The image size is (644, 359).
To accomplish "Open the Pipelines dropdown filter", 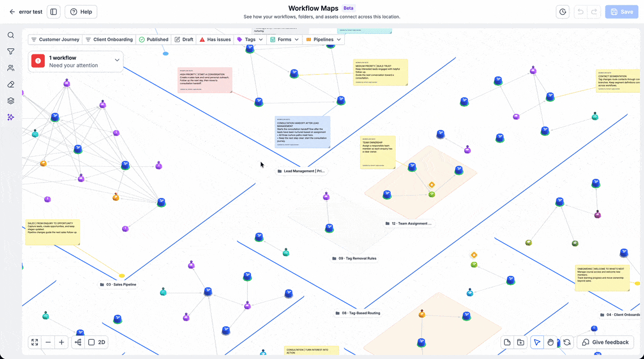I will (x=323, y=40).
